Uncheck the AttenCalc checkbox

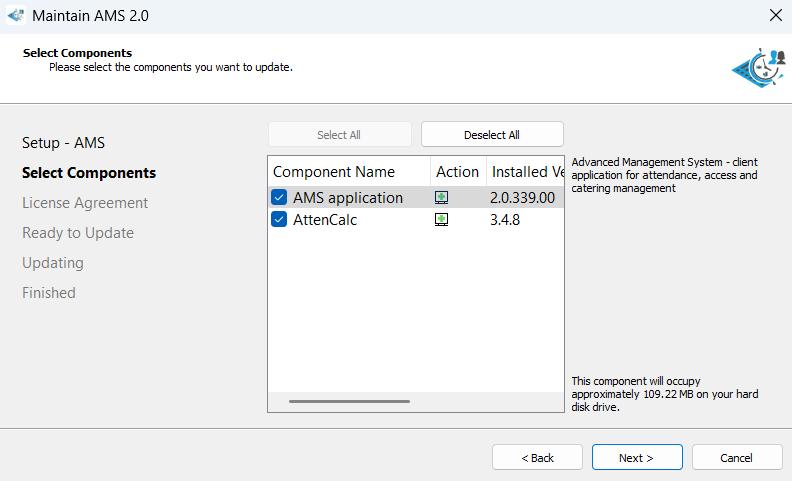[280, 220]
